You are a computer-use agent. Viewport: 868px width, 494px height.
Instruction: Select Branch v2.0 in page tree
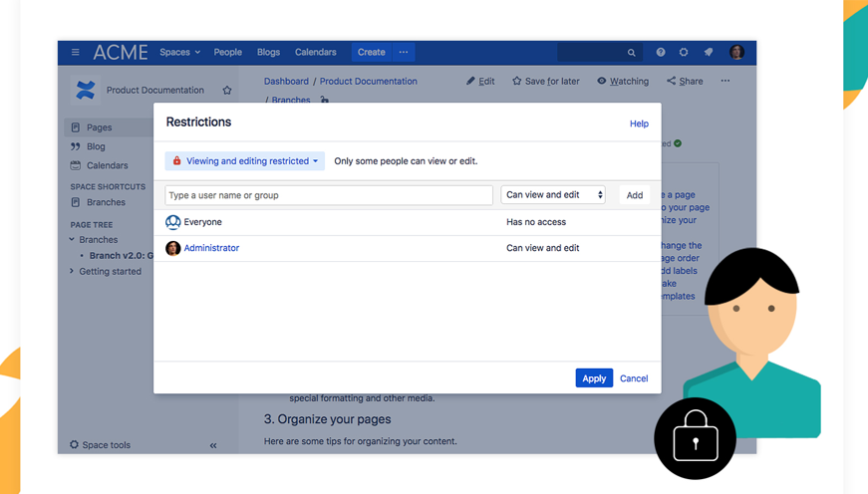click(122, 256)
